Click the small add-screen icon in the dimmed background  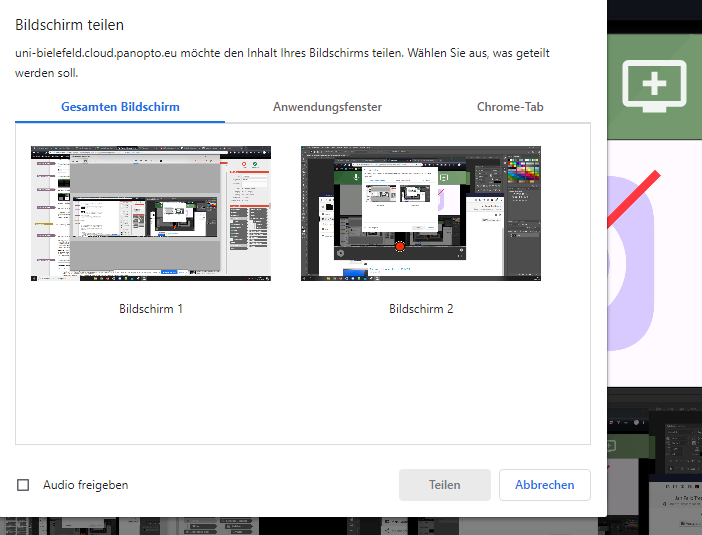click(x=612, y=446)
